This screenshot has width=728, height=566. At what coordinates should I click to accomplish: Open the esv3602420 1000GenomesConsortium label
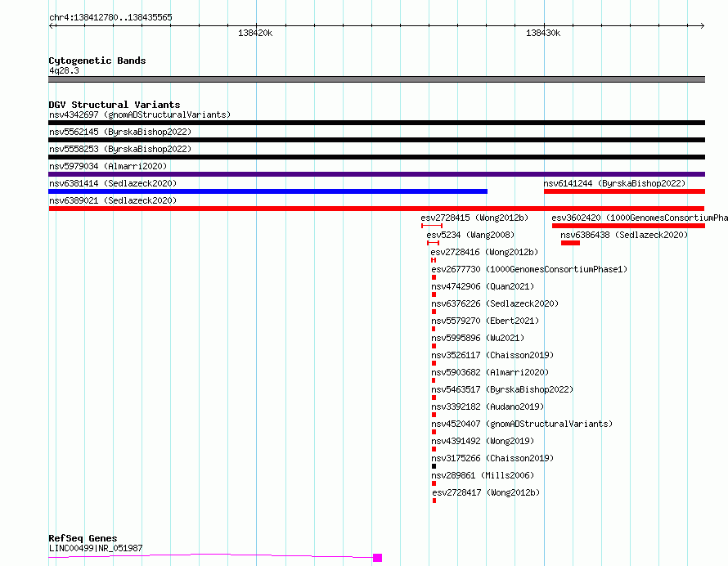(640, 218)
